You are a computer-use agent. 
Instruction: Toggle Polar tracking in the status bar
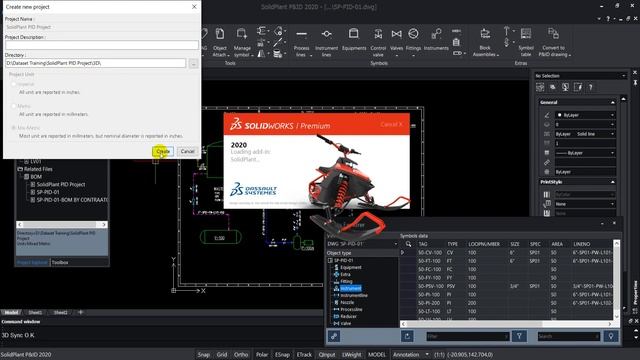(x=262, y=355)
